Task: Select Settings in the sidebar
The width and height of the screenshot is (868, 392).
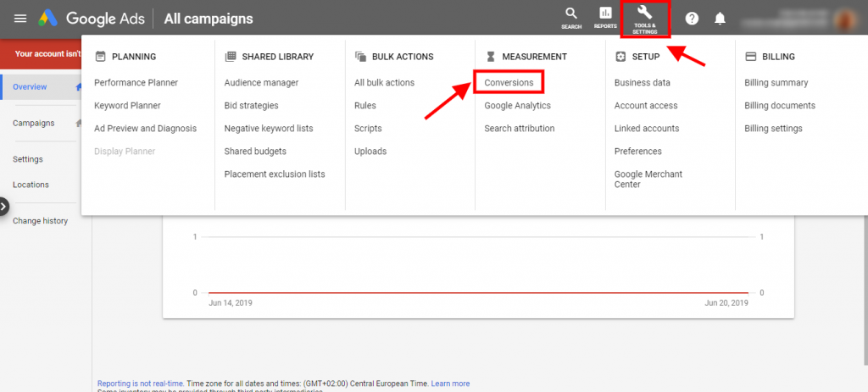Action: click(28, 159)
